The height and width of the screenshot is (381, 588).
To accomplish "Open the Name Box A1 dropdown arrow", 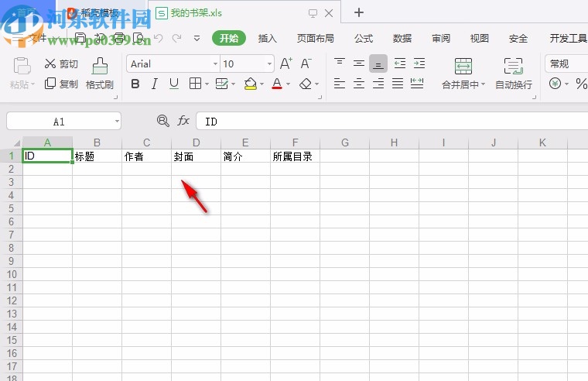I will click(x=117, y=122).
